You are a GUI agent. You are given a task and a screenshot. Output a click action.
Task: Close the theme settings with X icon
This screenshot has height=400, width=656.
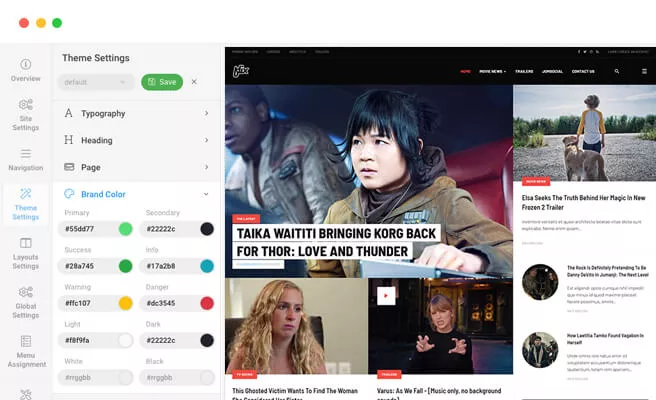click(x=194, y=82)
